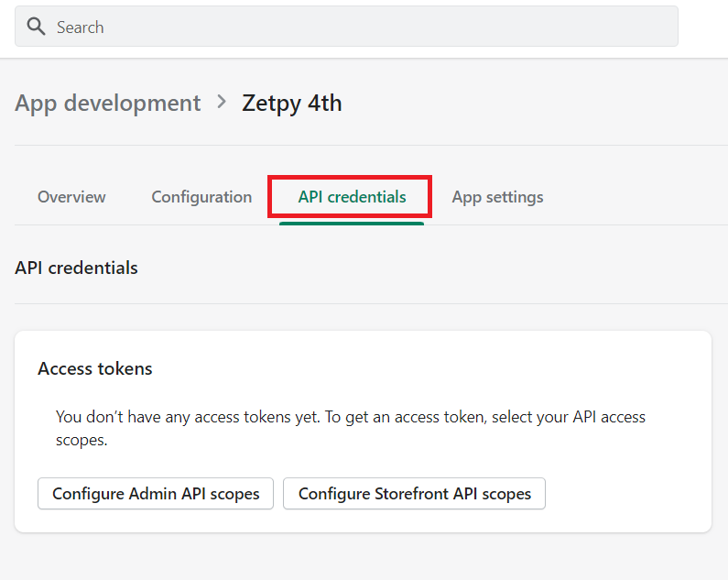The image size is (728, 580).
Task: Click the Zetpy 4th app title
Action: tap(291, 103)
